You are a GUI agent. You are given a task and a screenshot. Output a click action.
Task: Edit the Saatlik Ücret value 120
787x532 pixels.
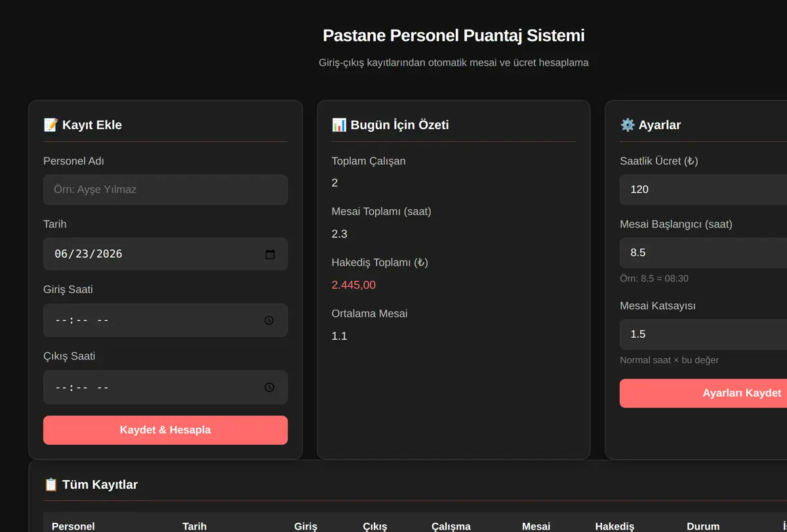[703, 190]
